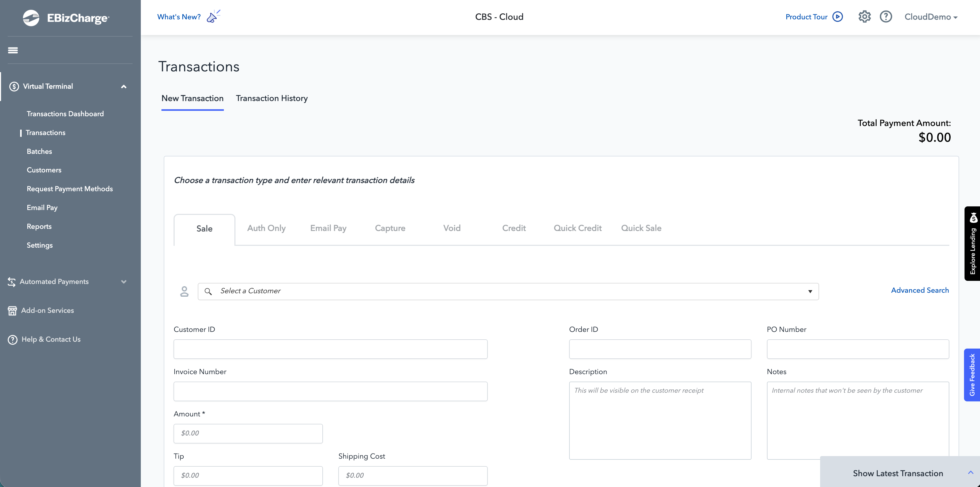Image resolution: width=980 pixels, height=487 pixels.
Task: Click the Total Payment Amount $0.00 value
Action: click(x=935, y=138)
